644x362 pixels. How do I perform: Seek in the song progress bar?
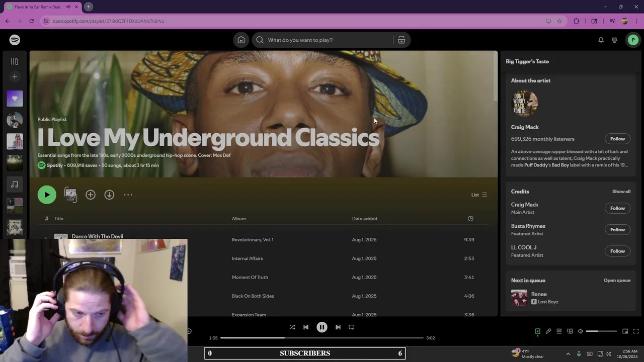tap(322, 338)
